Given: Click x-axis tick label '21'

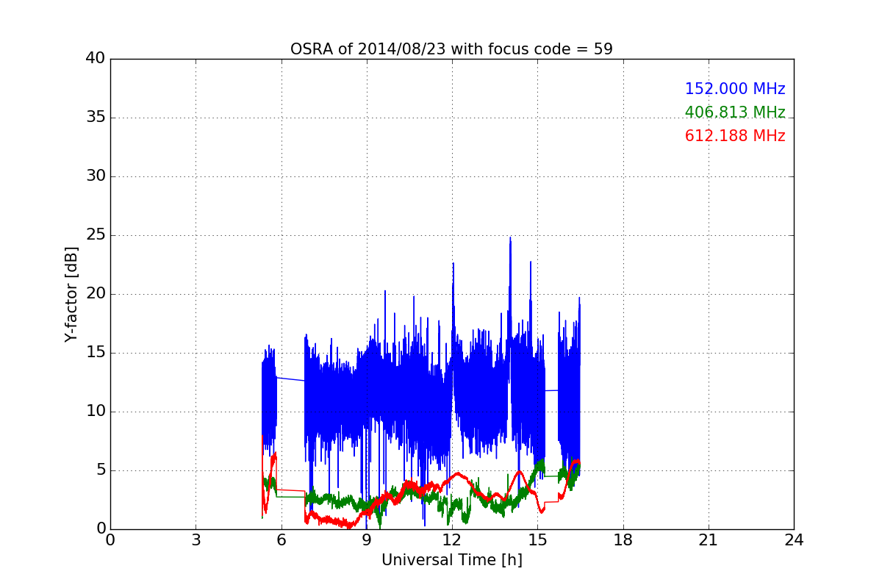Looking at the screenshot, I should [x=709, y=540].
